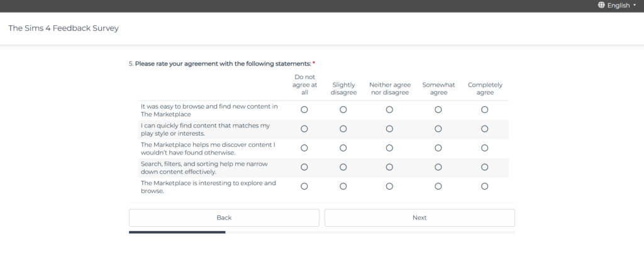Click 'The Sims 4 Feedback Survey' title

tap(64, 28)
